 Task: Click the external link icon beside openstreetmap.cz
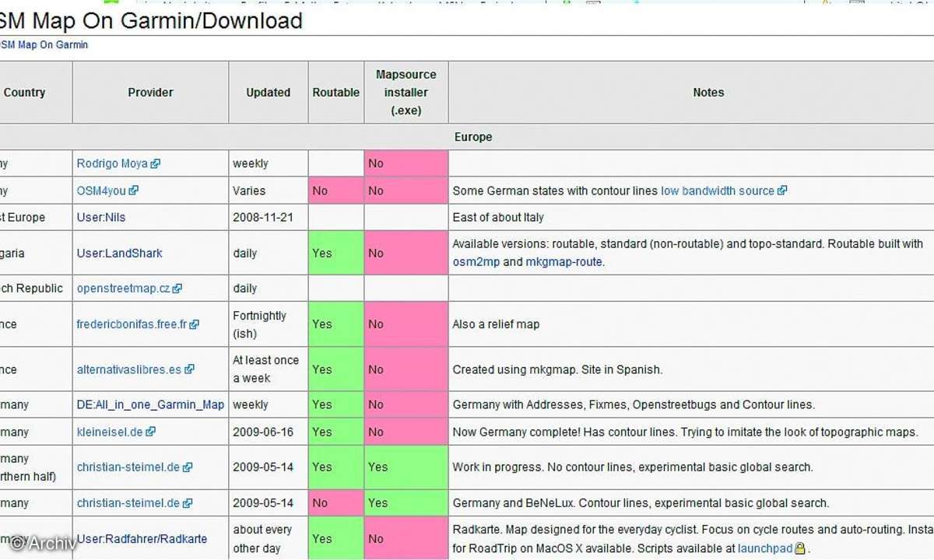pyautogui.click(x=177, y=289)
